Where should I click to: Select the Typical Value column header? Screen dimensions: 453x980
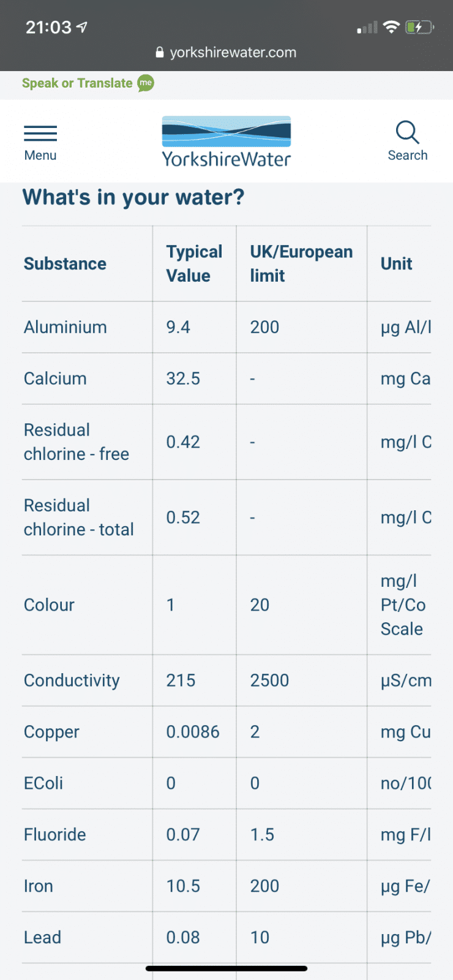[x=194, y=264]
